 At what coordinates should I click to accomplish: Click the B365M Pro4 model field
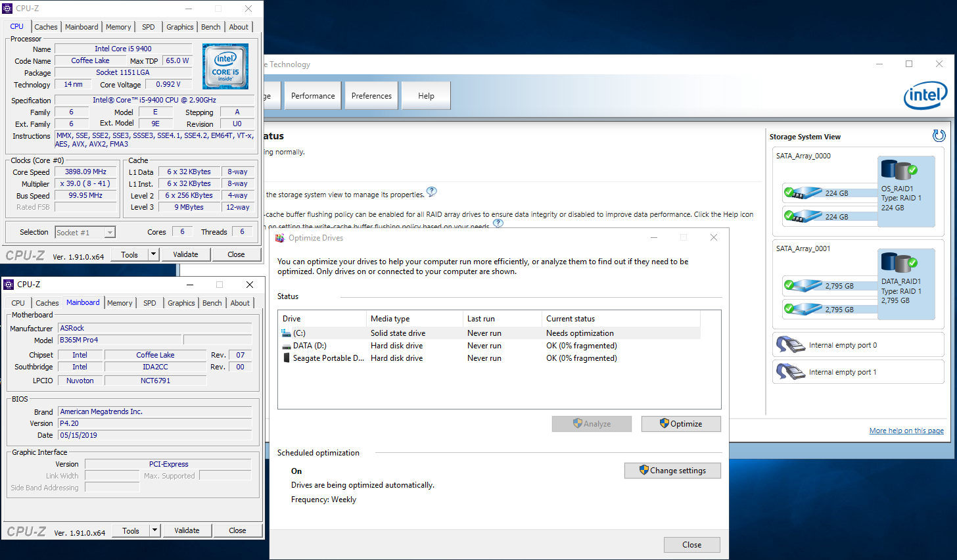[119, 340]
